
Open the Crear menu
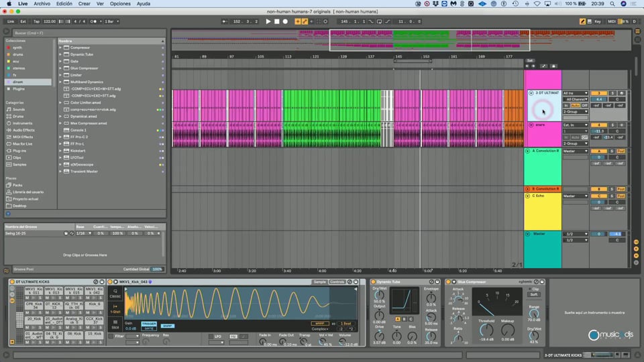coord(85,4)
